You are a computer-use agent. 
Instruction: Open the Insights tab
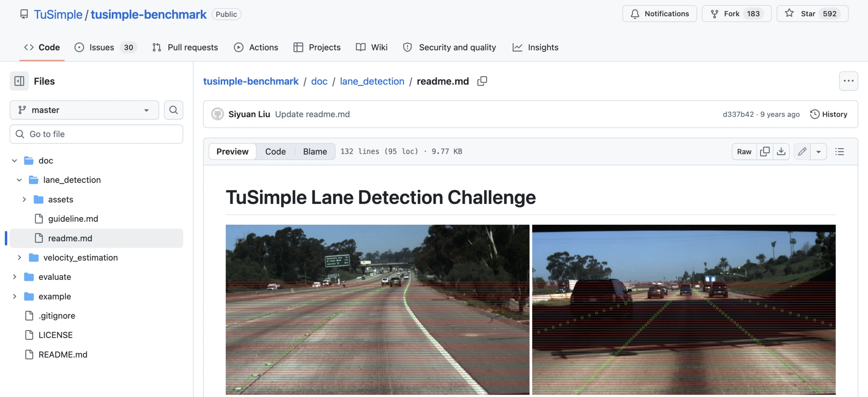[535, 47]
